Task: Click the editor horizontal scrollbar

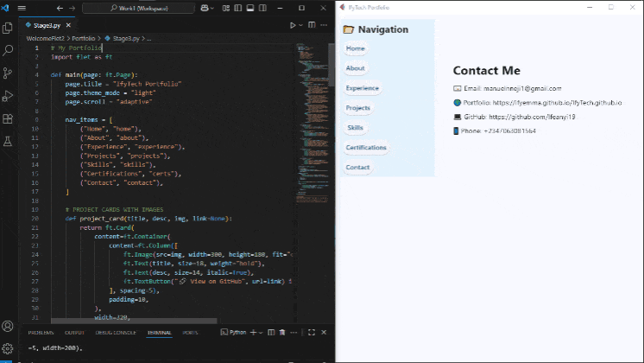Action: point(134,321)
